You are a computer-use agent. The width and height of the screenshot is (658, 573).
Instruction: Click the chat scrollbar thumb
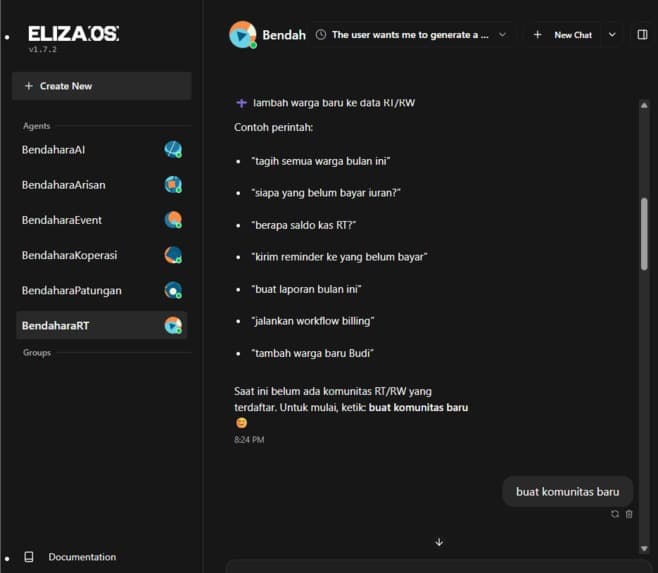pyautogui.click(x=644, y=233)
